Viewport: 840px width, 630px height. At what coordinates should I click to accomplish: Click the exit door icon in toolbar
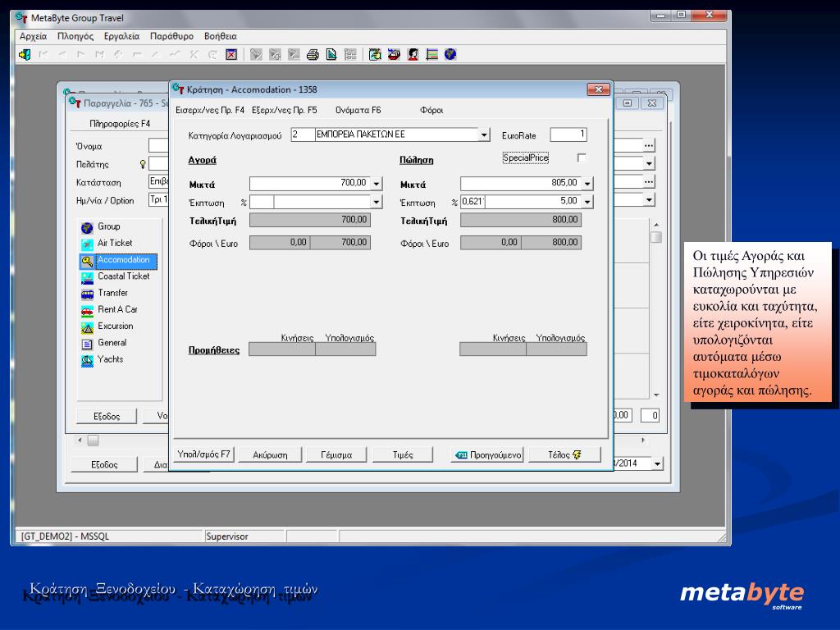(25, 54)
